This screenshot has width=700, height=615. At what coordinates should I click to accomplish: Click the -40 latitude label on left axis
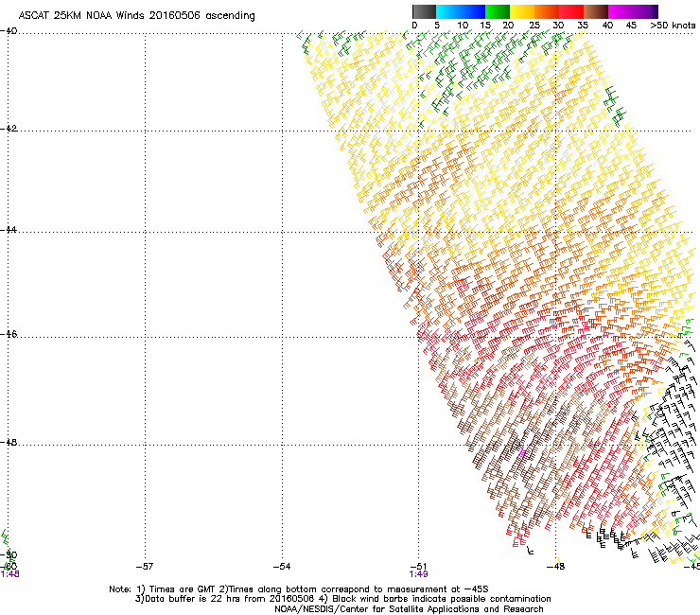click(9, 31)
